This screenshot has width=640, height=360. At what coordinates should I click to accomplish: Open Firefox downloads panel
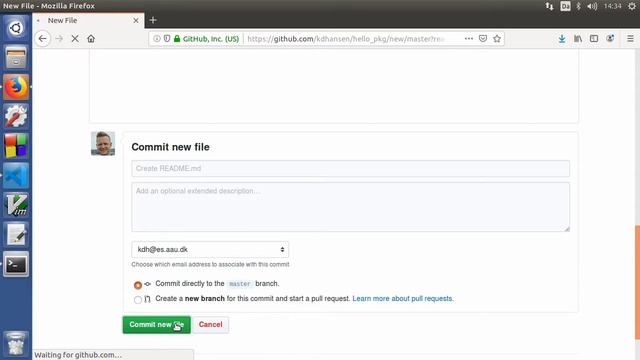coord(562,39)
